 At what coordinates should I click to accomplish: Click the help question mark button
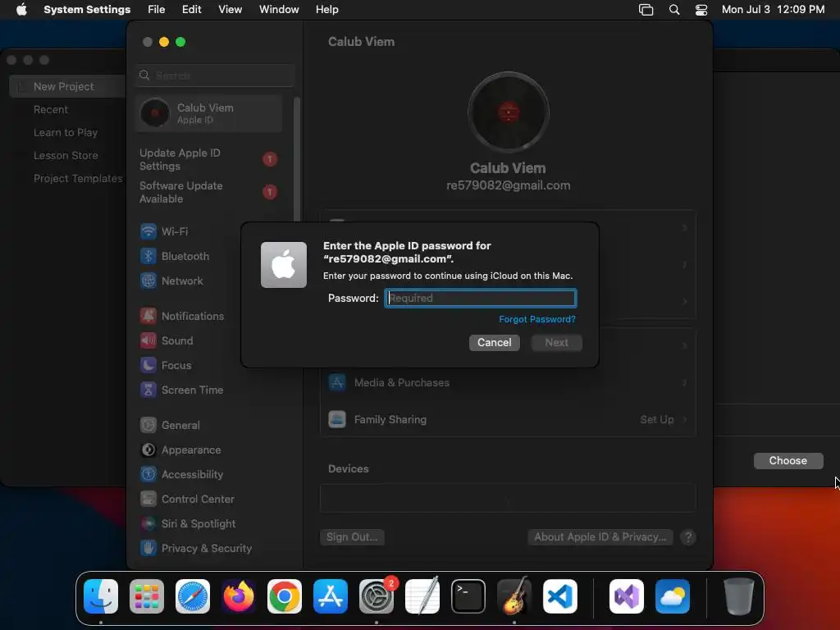click(688, 536)
